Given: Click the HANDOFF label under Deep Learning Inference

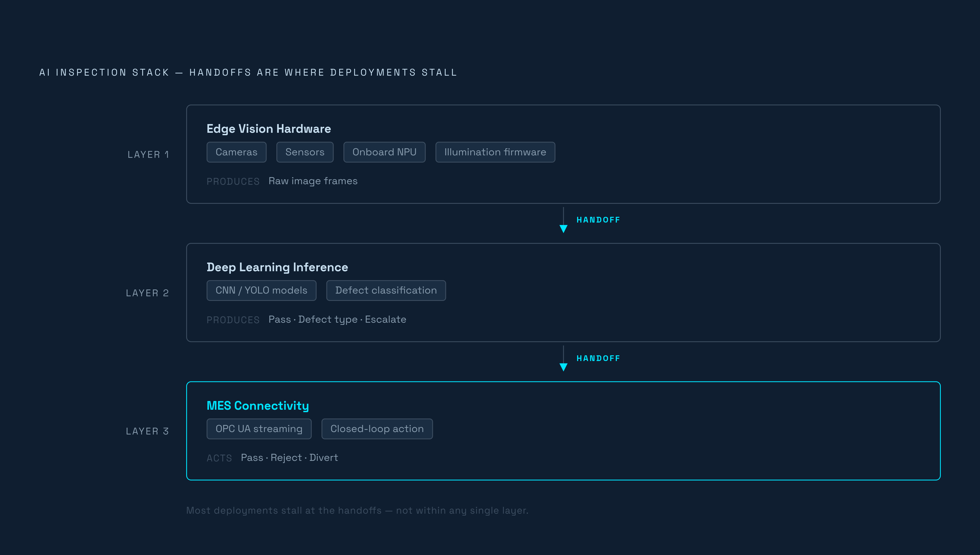Looking at the screenshot, I should pos(598,358).
